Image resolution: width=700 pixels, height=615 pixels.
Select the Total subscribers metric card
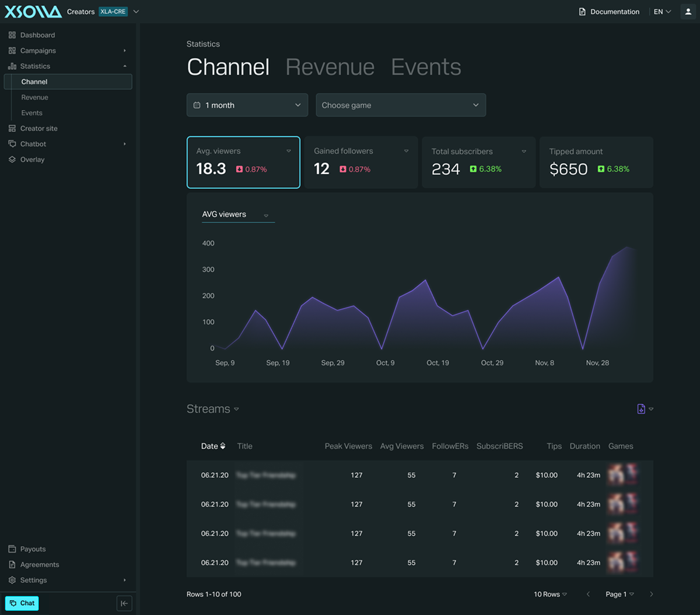(x=478, y=162)
